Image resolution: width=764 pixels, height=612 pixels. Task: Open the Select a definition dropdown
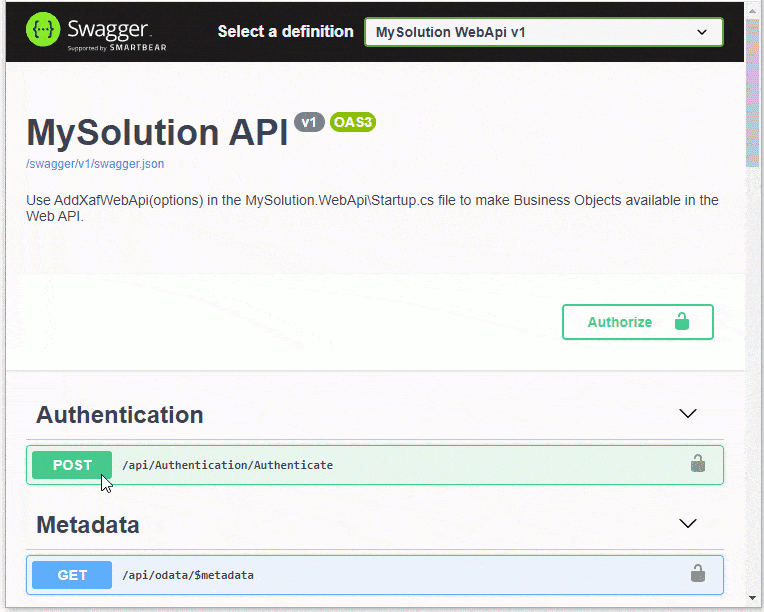544,32
